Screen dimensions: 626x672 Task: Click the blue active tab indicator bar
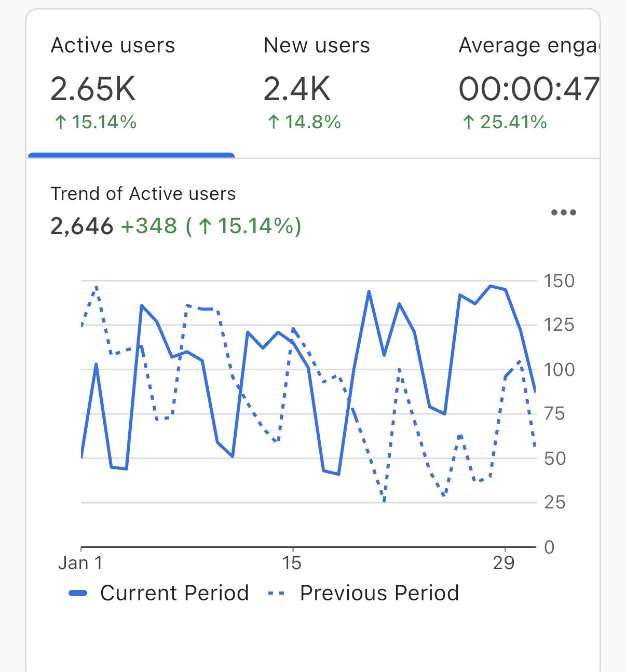tap(131, 154)
